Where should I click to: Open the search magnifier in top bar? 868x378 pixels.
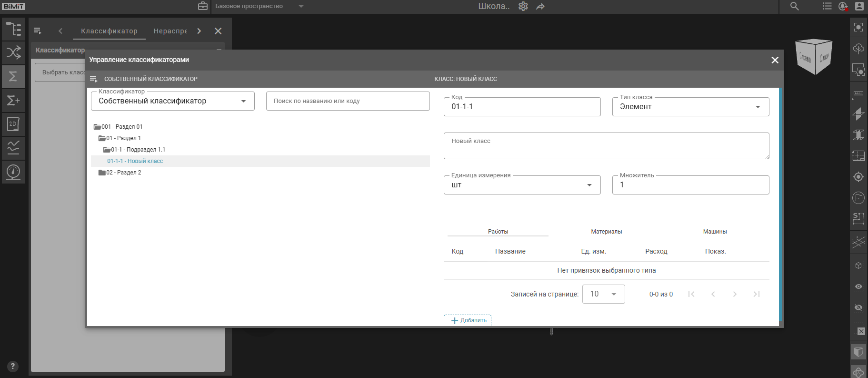(794, 6)
